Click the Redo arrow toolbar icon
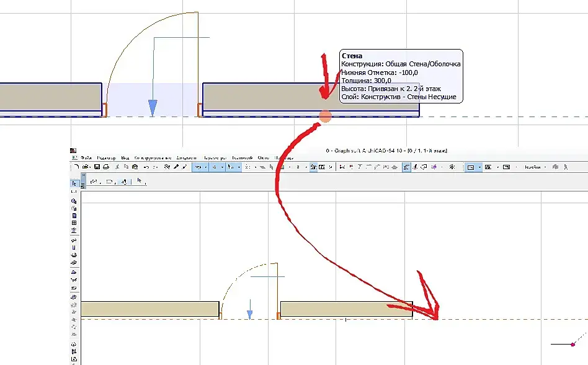This screenshot has height=365, width=588. tap(155, 167)
